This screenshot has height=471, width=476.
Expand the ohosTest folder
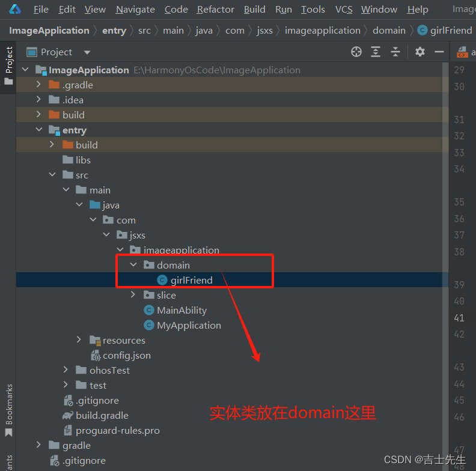(x=66, y=369)
